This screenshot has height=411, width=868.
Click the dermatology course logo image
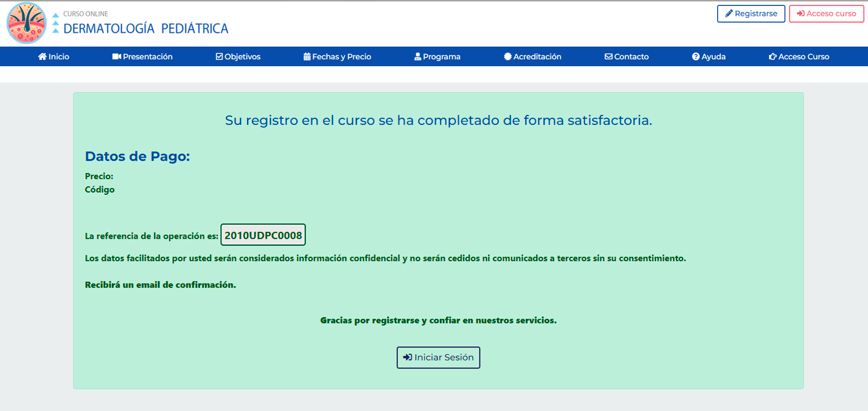coord(27,23)
